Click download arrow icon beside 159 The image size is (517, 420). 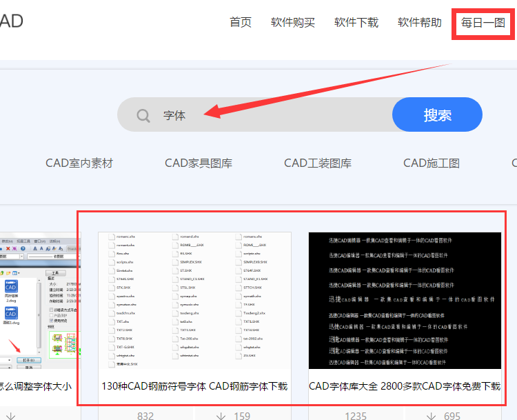coord(221,416)
